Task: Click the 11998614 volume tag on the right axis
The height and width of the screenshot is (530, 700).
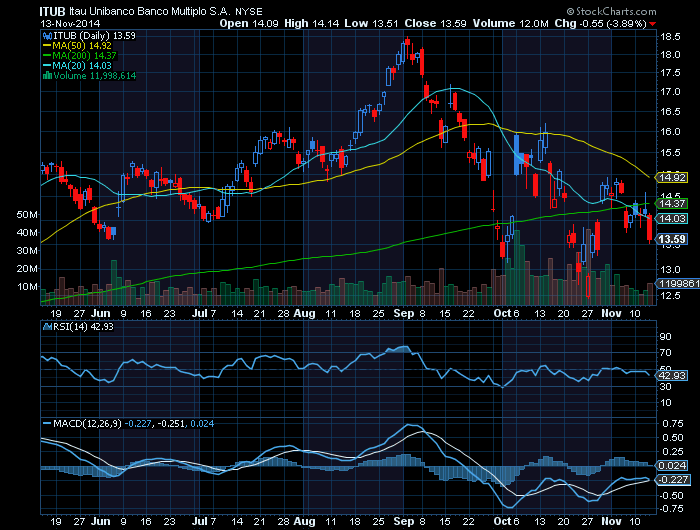Action: tap(678, 284)
